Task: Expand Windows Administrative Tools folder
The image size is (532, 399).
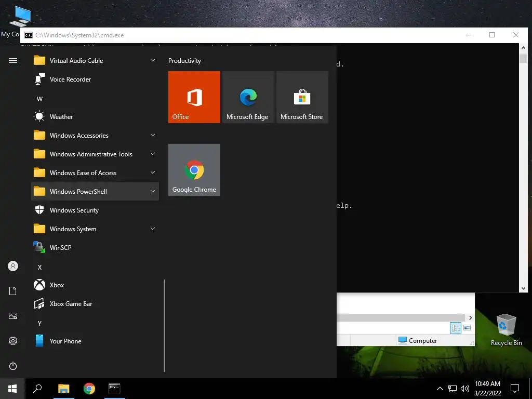Action: pyautogui.click(x=95, y=154)
